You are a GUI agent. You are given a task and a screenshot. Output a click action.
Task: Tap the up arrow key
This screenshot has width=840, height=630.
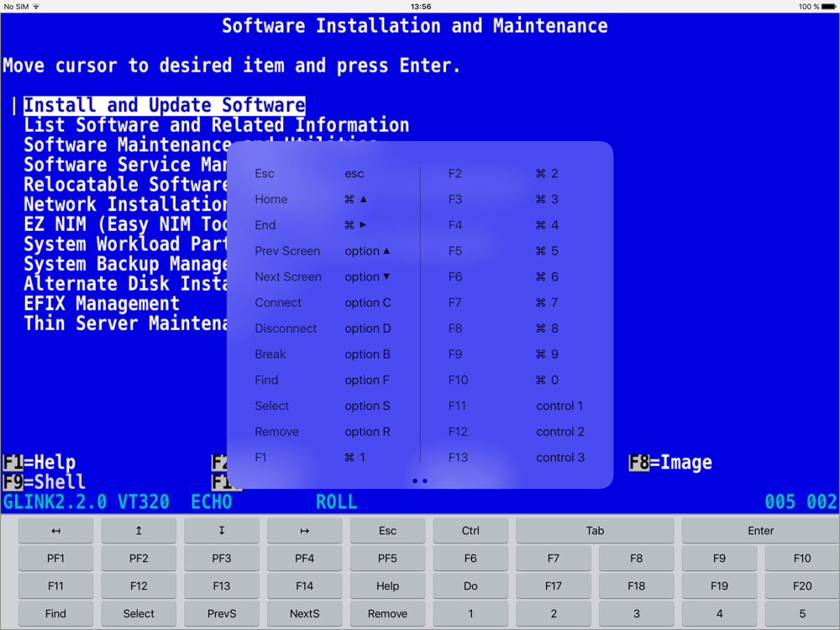pyautogui.click(x=139, y=530)
